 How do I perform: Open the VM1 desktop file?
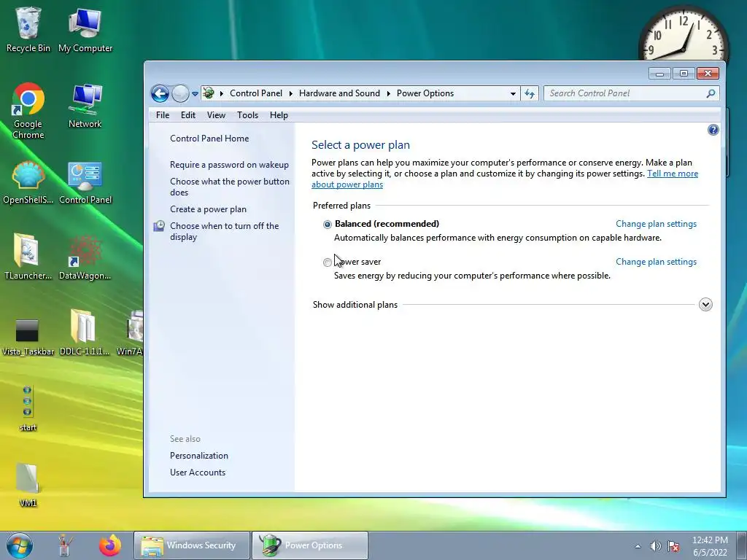click(x=28, y=484)
